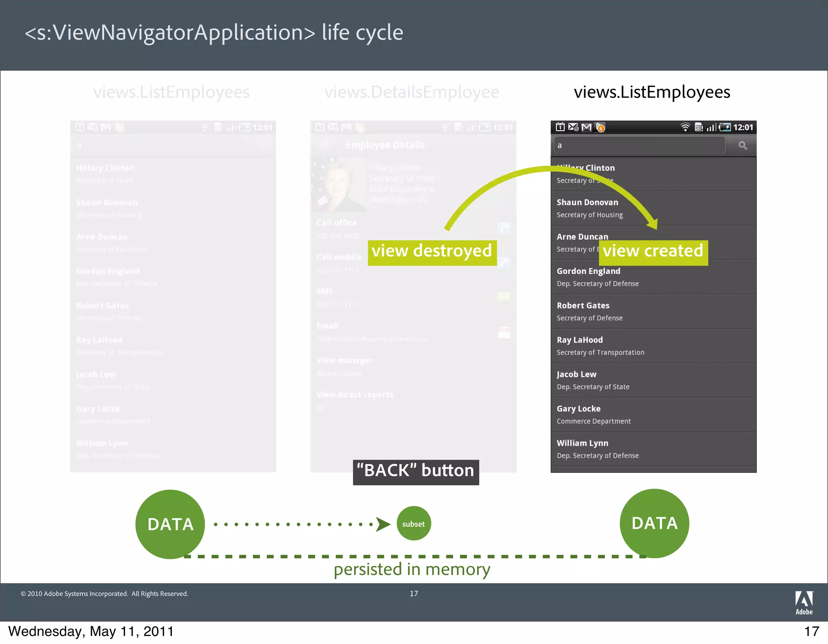Click the faded Call mobile row in details view
Image resolution: width=828 pixels, height=644 pixels.
coord(413,263)
